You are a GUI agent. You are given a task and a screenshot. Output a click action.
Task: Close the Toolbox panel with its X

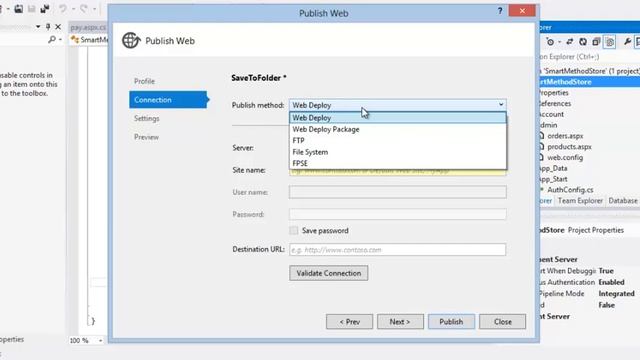(x=58, y=27)
